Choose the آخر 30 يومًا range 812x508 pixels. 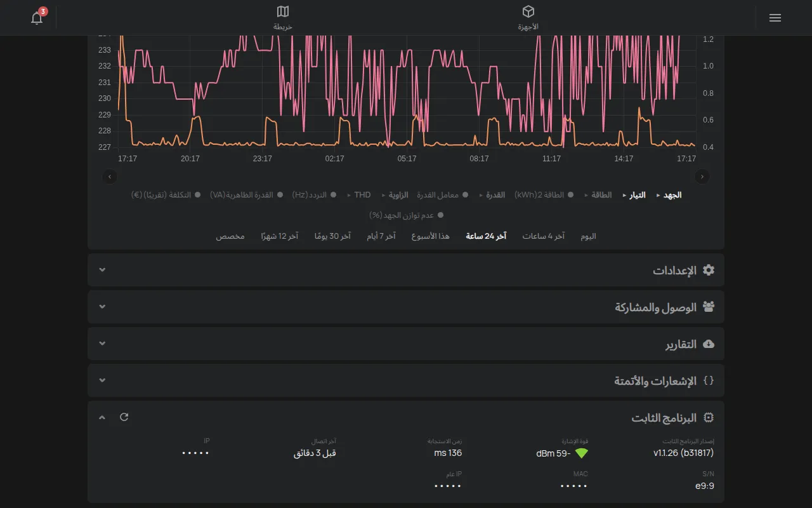point(332,236)
